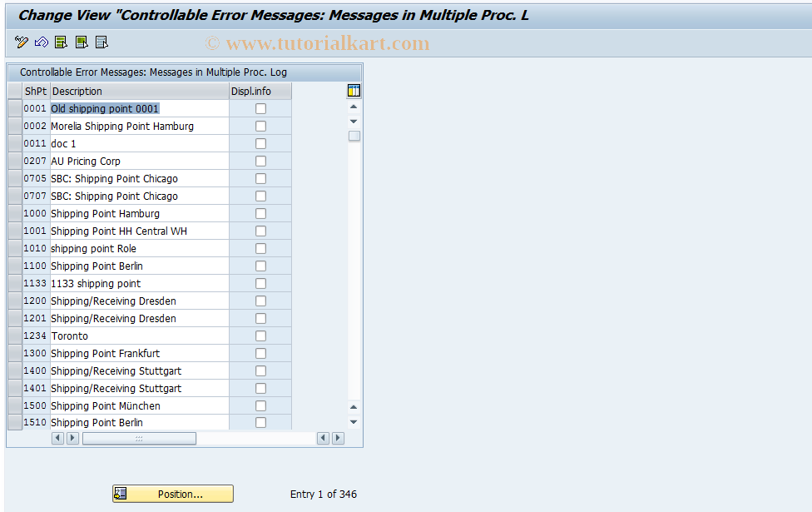Click 'Shipping Point München' description cell
Screen dimensions: 812x512
pos(139,405)
